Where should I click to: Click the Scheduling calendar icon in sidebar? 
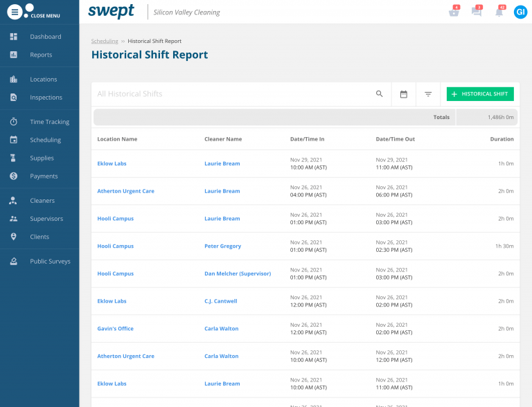click(14, 140)
